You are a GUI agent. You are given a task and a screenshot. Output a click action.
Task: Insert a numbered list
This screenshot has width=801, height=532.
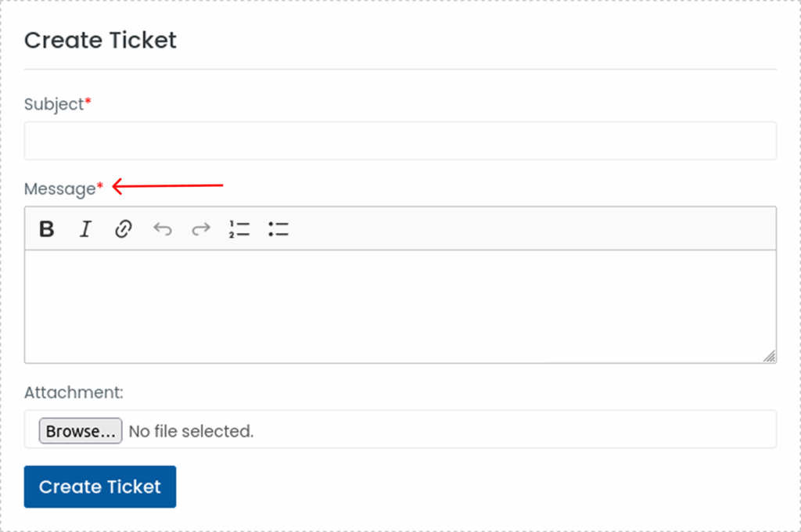[239, 229]
